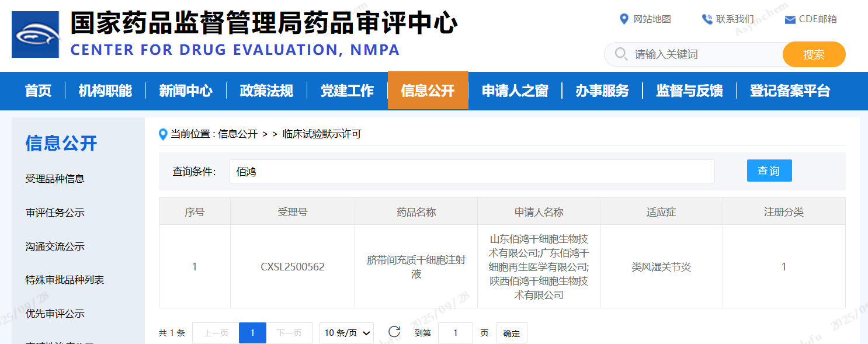Image resolution: width=868 pixels, height=344 pixels.
Task: Open 受理品种信息 in the sidebar
Action: click(55, 179)
